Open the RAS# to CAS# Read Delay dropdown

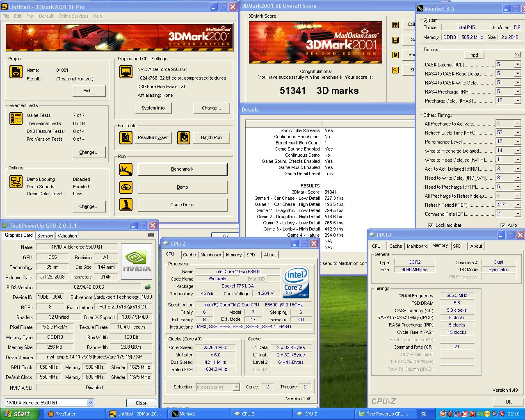pos(518,73)
